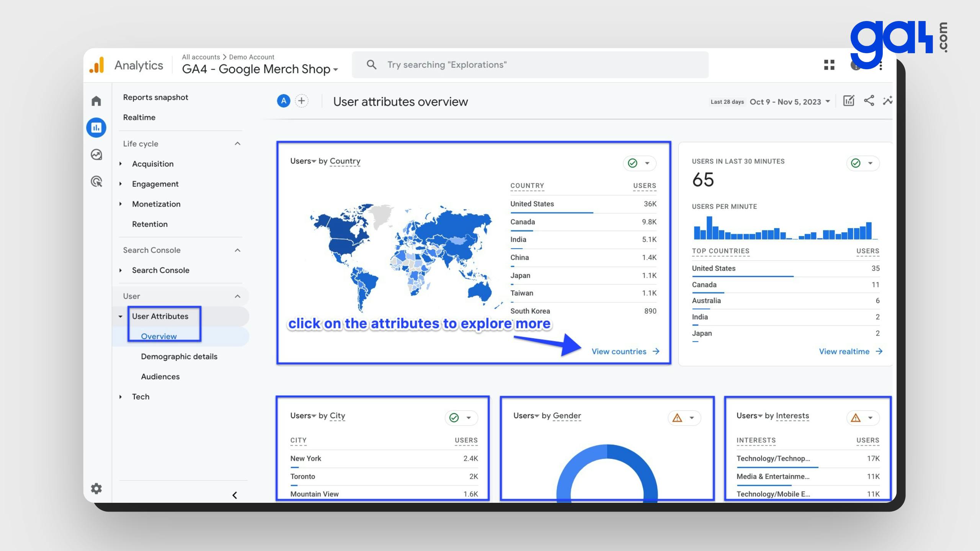Open the Insights sparkline icon
980x551 pixels.
(x=887, y=101)
